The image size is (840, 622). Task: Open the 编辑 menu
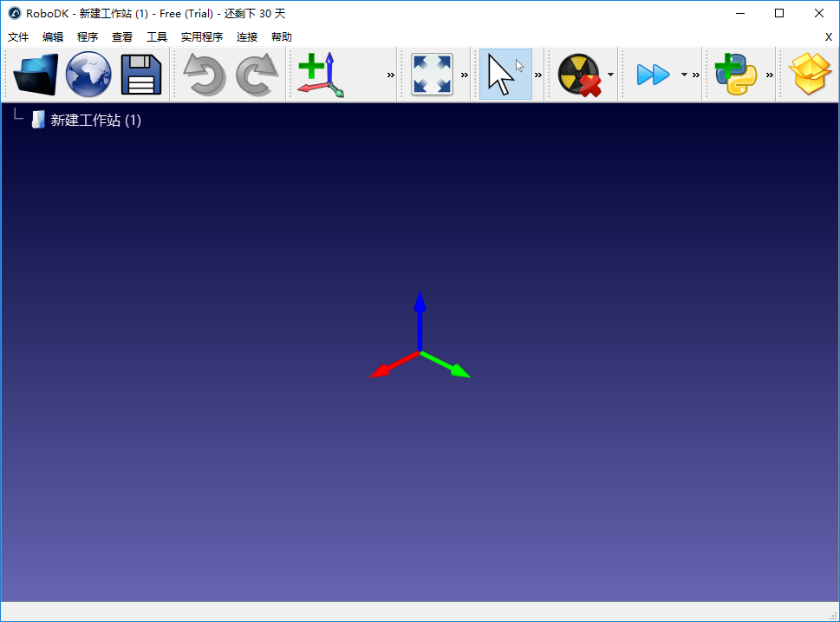pos(53,37)
